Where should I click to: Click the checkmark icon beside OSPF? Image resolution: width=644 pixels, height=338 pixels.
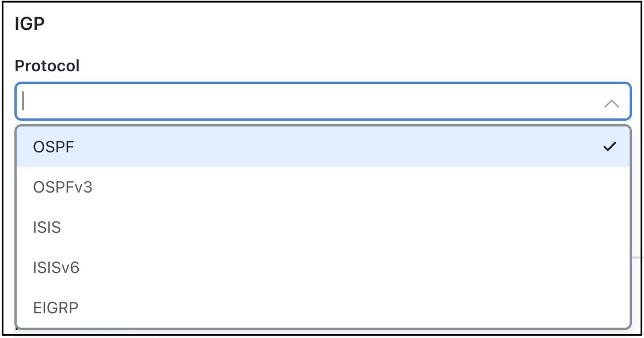click(609, 147)
